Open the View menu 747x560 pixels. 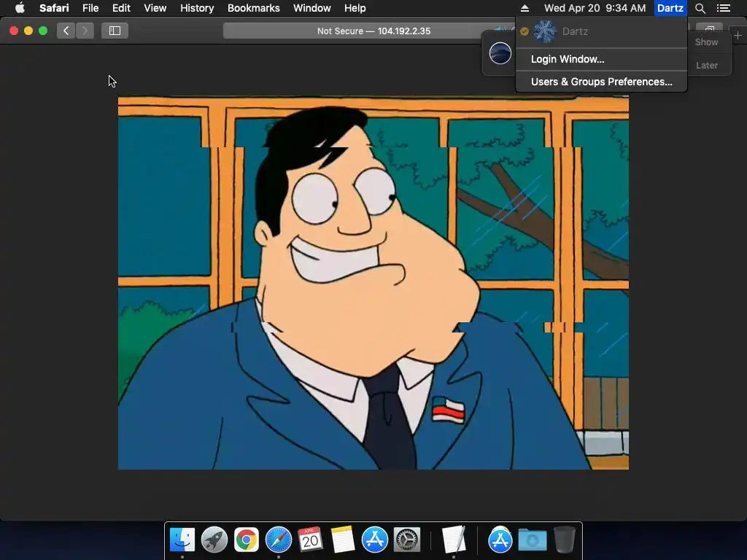pyautogui.click(x=155, y=8)
